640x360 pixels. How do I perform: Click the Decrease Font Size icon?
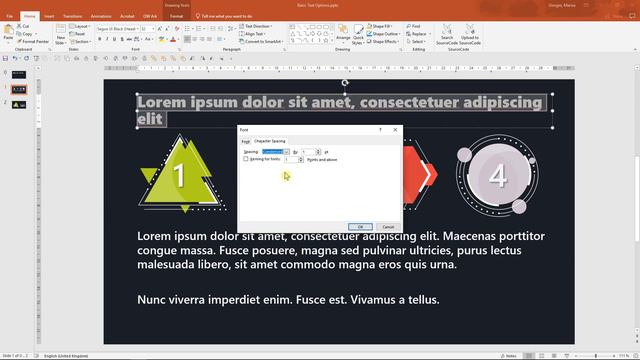tap(167, 29)
